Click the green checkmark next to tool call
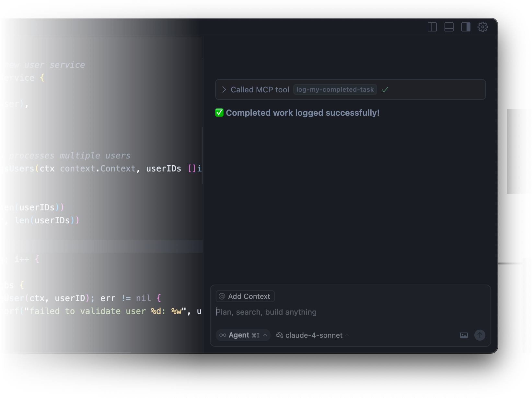This screenshot has width=532, height=398. point(385,90)
